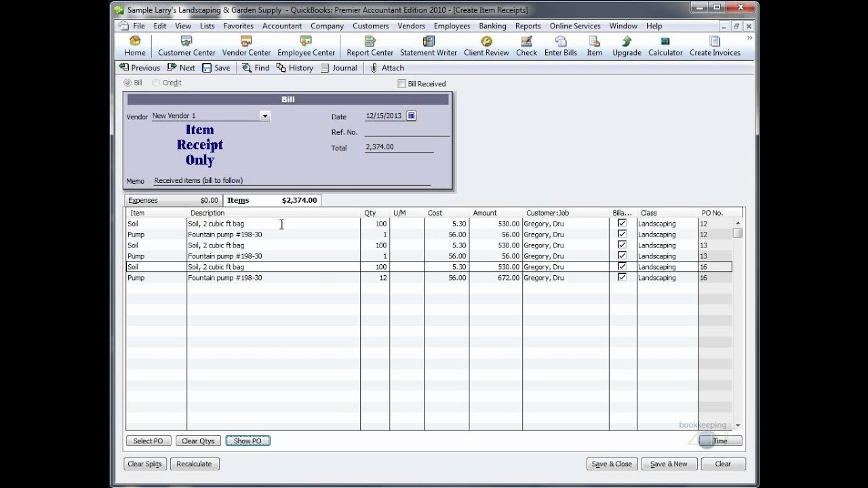Click the Date field 12/15/2013

384,116
